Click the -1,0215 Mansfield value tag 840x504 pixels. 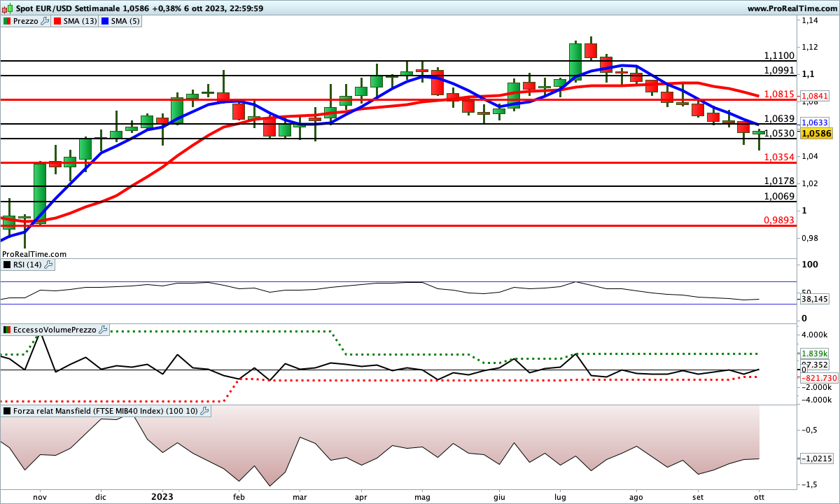(816, 458)
